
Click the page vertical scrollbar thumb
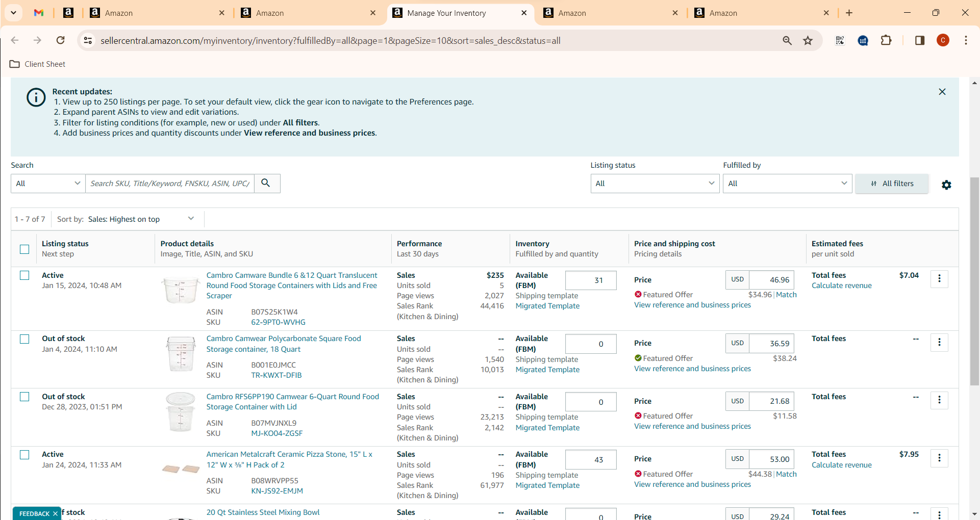[974, 281]
